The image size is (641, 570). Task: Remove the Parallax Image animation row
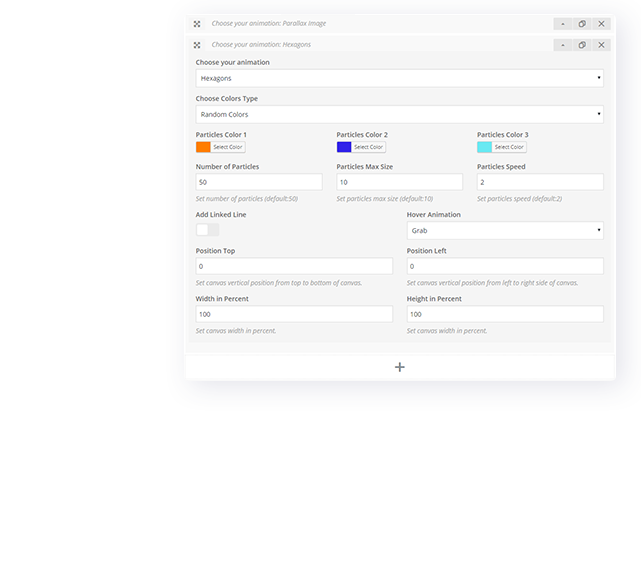601,23
